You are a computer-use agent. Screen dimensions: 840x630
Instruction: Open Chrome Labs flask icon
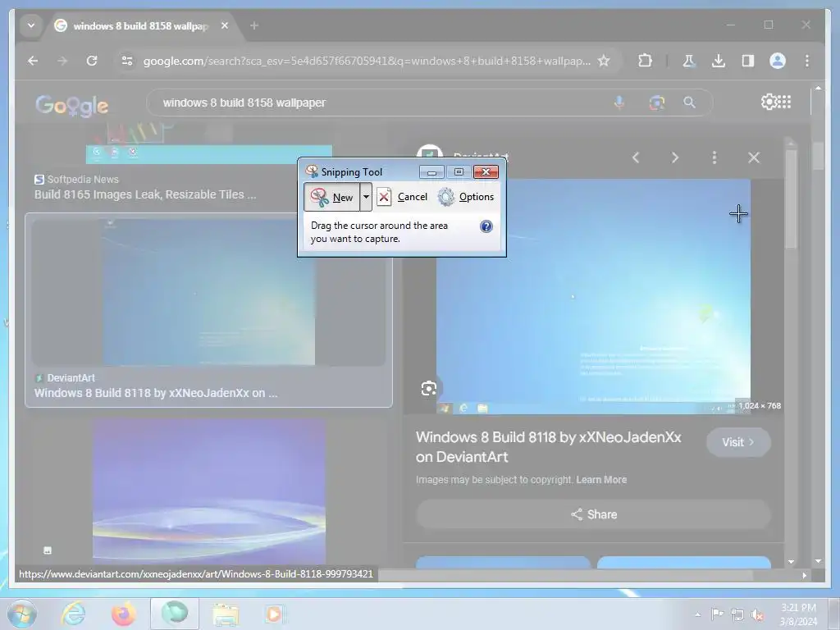(x=689, y=61)
